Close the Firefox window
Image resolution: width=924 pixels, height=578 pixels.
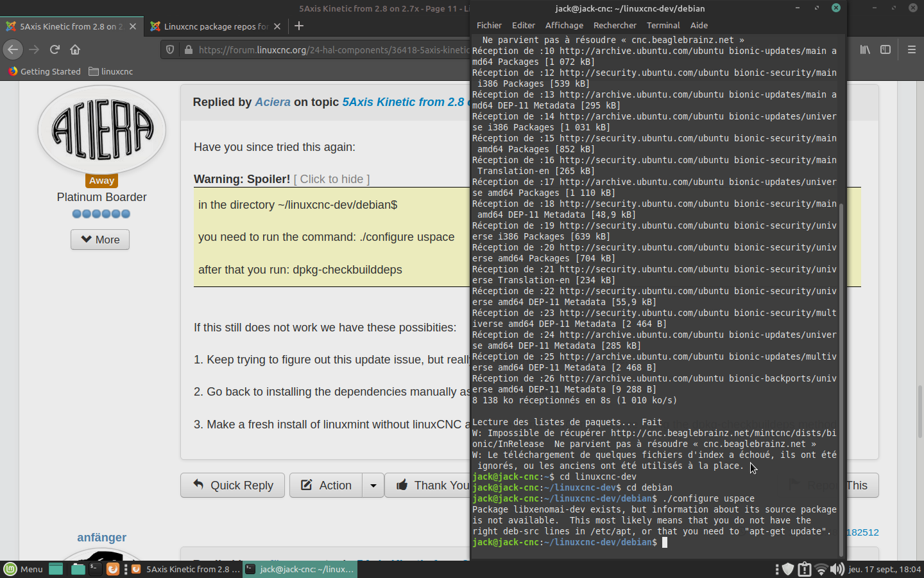click(912, 8)
